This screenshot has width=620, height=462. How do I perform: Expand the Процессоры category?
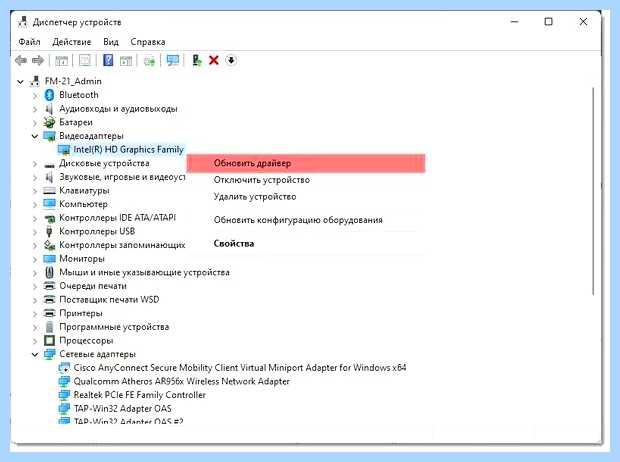pyautogui.click(x=35, y=341)
